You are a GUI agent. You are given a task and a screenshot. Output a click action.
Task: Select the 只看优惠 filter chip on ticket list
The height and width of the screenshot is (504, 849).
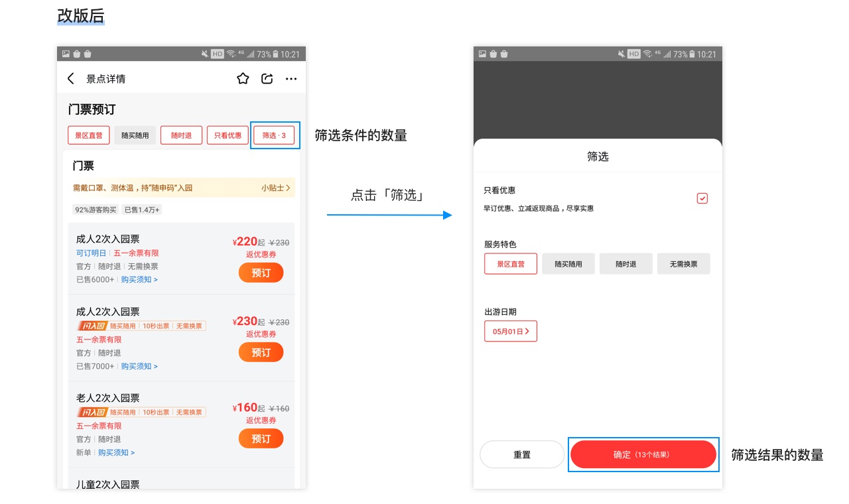click(228, 135)
